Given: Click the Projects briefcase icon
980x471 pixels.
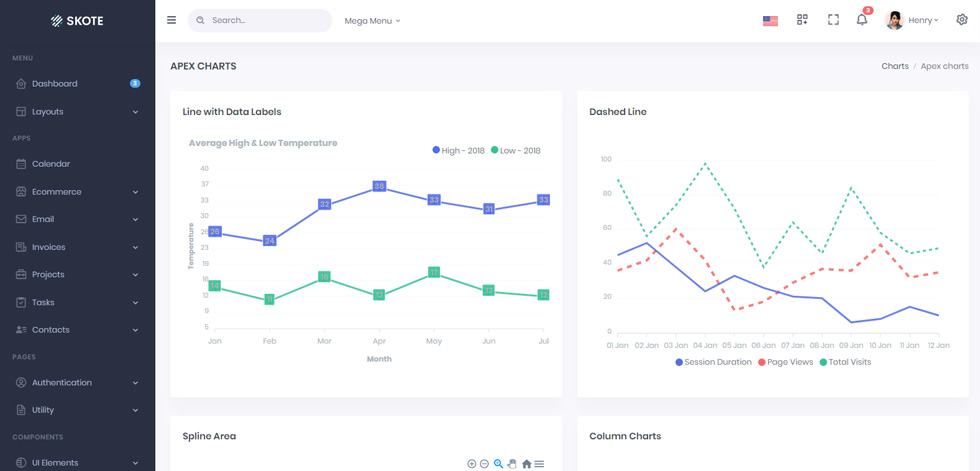Looking at the screenshot, I should 21,274.
